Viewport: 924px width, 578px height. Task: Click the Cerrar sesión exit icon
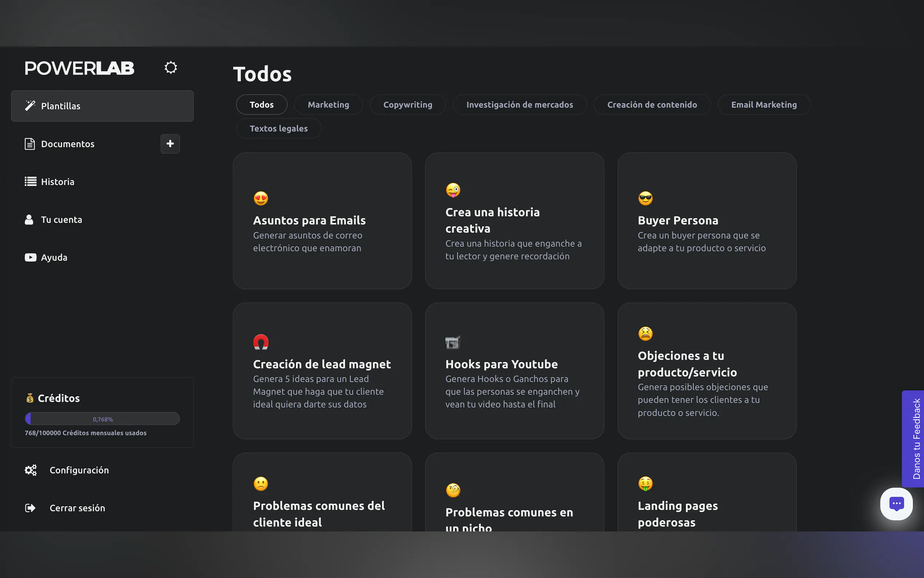point(30,508)
